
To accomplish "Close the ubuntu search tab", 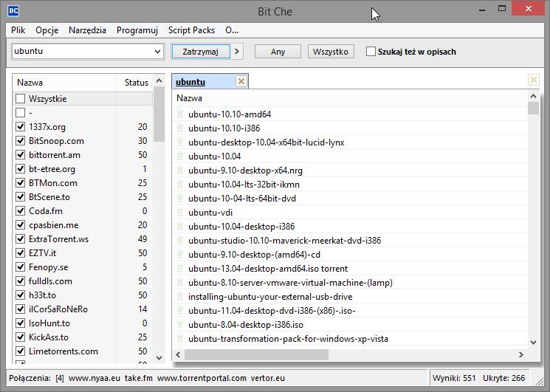I will point(241,81).
